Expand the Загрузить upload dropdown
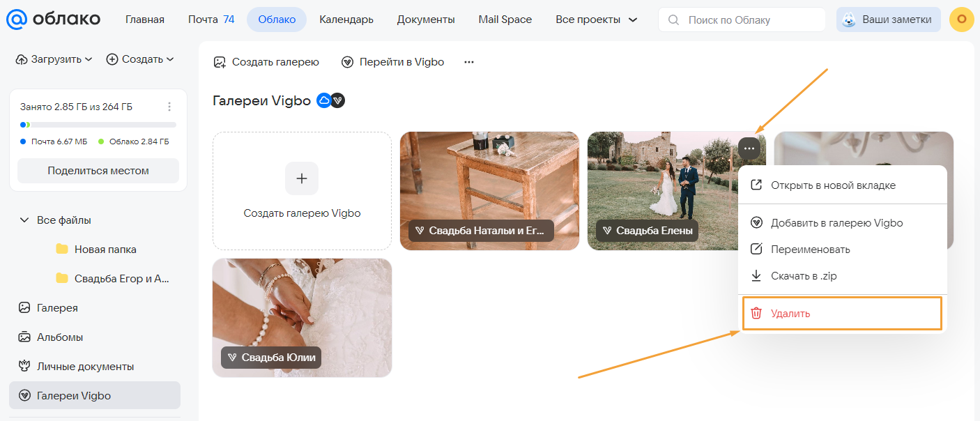This screenshot has height=421, width=980. [54, 59]
